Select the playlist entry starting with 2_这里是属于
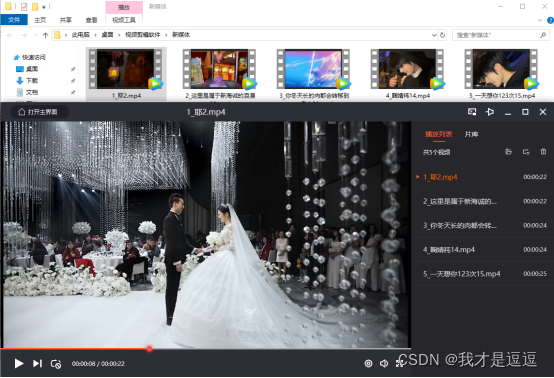 pyautogui.click(x=483, y=201)
